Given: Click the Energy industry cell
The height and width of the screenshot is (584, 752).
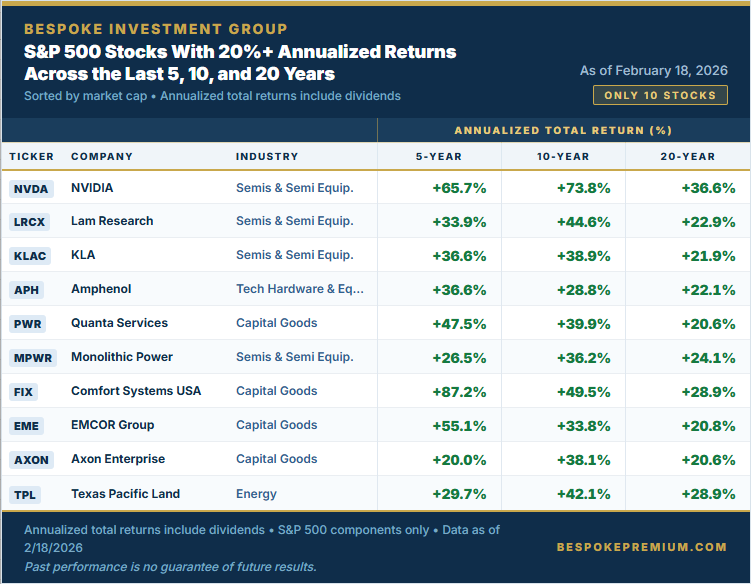Looking at the screenshot, I should coord(256,494).
